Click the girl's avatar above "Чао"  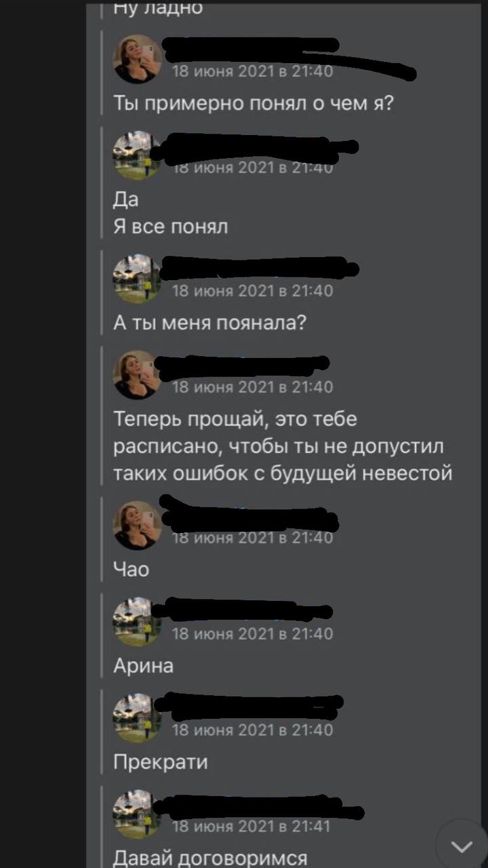tap(137, 526)
